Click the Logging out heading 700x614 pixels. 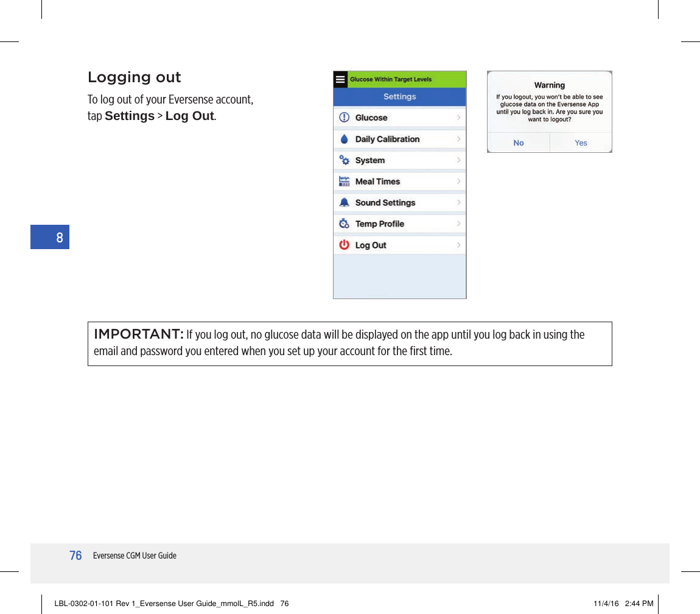[135, 77]
